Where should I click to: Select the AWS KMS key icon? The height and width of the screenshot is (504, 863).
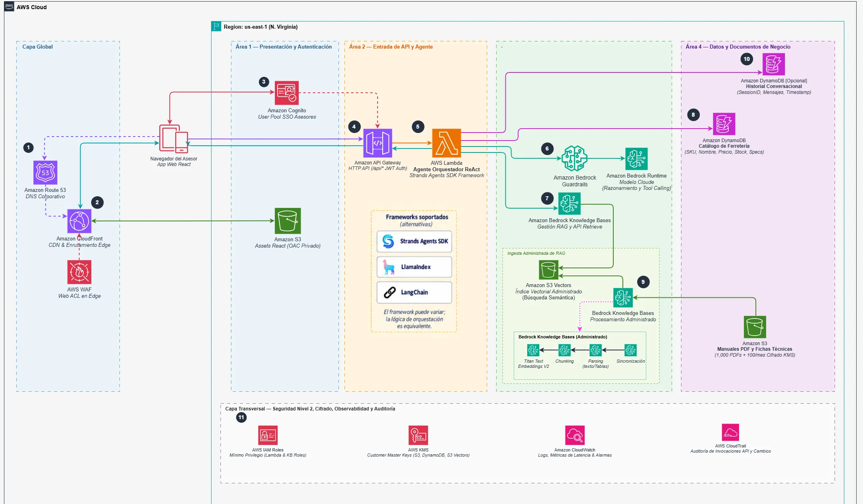418,436
